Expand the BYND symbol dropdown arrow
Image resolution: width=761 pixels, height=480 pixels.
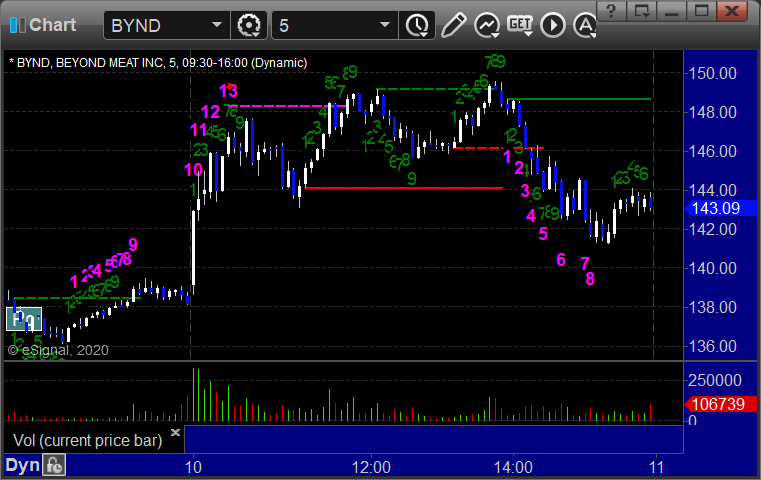[216, 25]
